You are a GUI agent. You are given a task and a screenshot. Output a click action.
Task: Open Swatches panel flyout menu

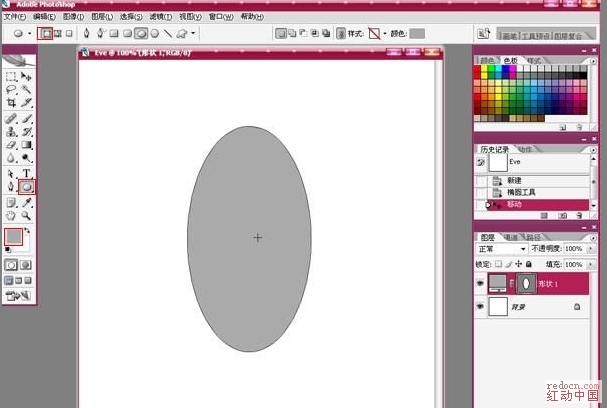click(593, 61)
